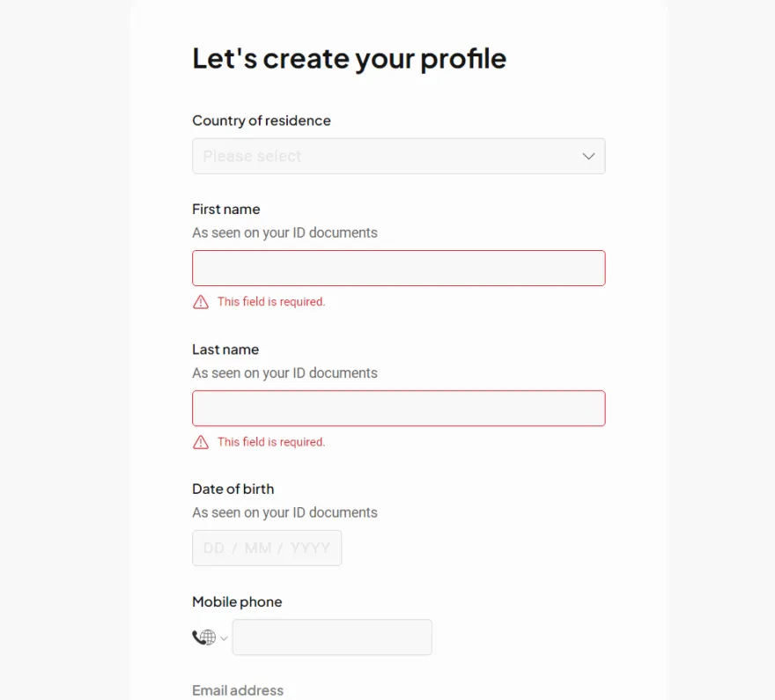The image size is (775, 700).
Task: Expand the phone country code chevron
Action: pyautogui.click(x=224, y=638)
